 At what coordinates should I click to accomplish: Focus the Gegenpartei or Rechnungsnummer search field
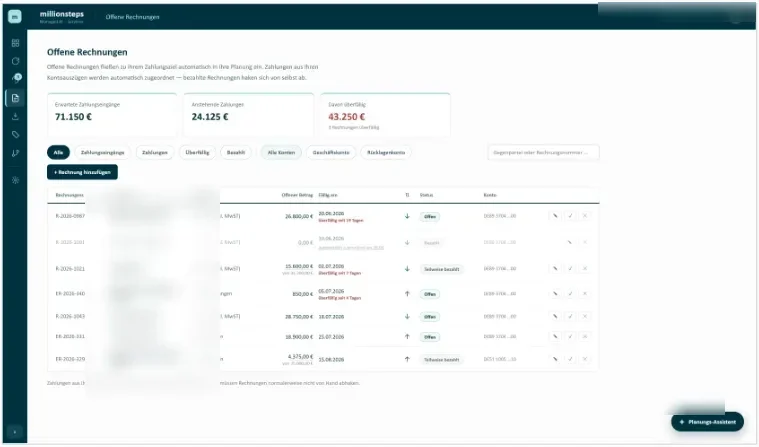click(543, 153)
